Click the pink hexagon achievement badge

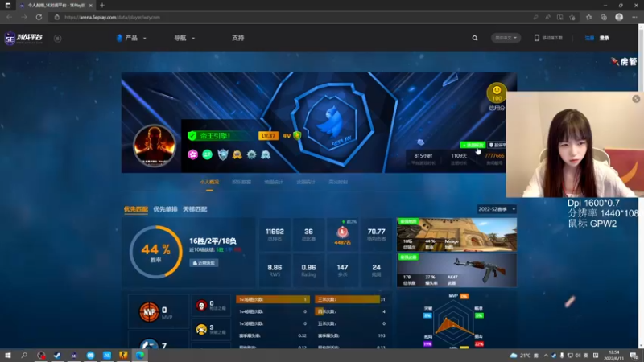[193, 154]
